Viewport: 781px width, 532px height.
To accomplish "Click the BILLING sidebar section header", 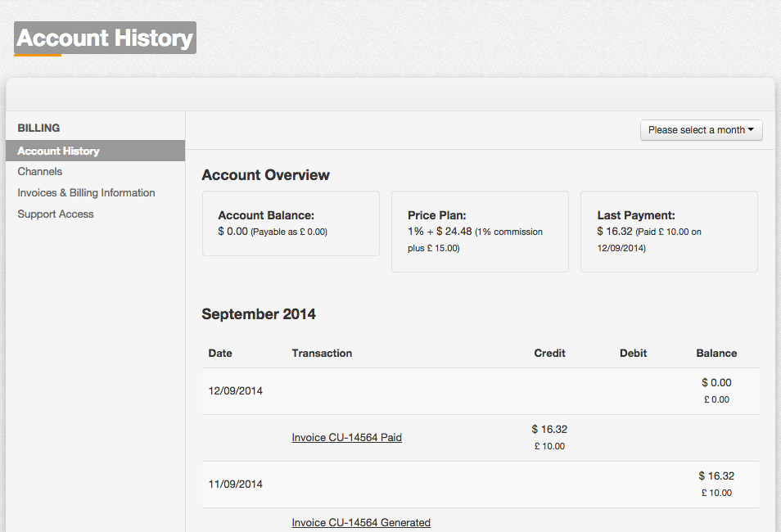I will tap(38, 128).
